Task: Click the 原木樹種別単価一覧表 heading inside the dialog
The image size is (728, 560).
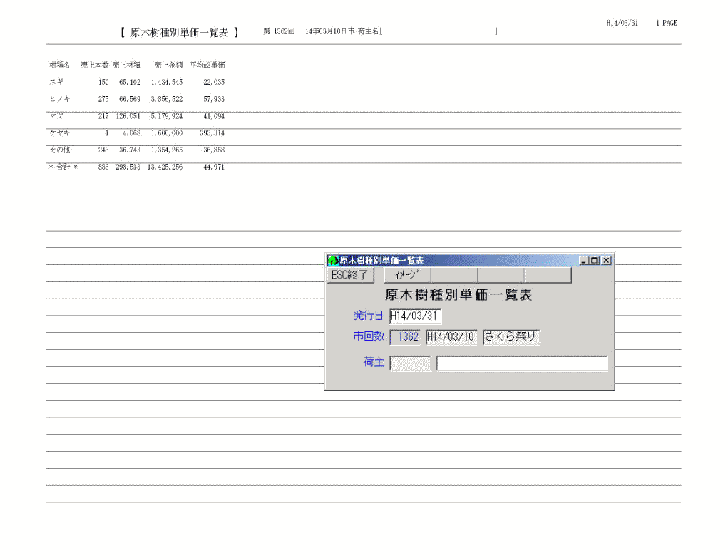Action: click(458, 295)
